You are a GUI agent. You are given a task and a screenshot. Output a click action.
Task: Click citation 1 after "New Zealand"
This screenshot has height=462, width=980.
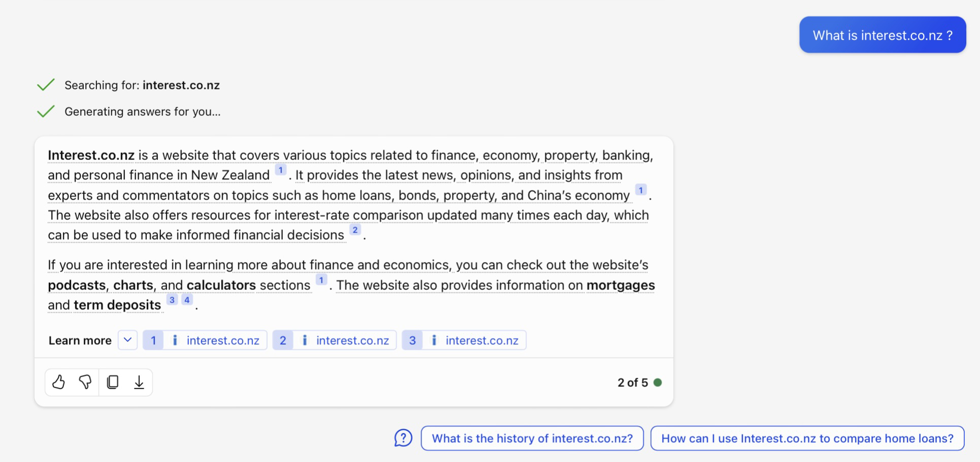pos(280,170)
